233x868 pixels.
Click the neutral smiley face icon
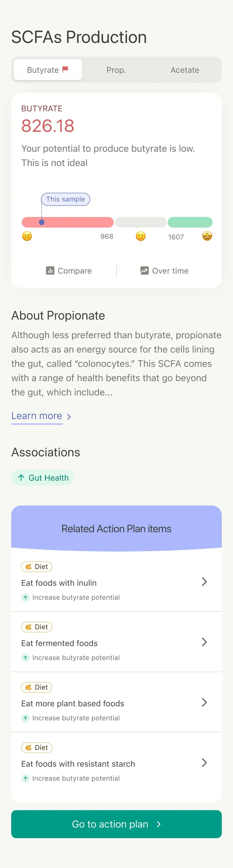tap(141, 236)
